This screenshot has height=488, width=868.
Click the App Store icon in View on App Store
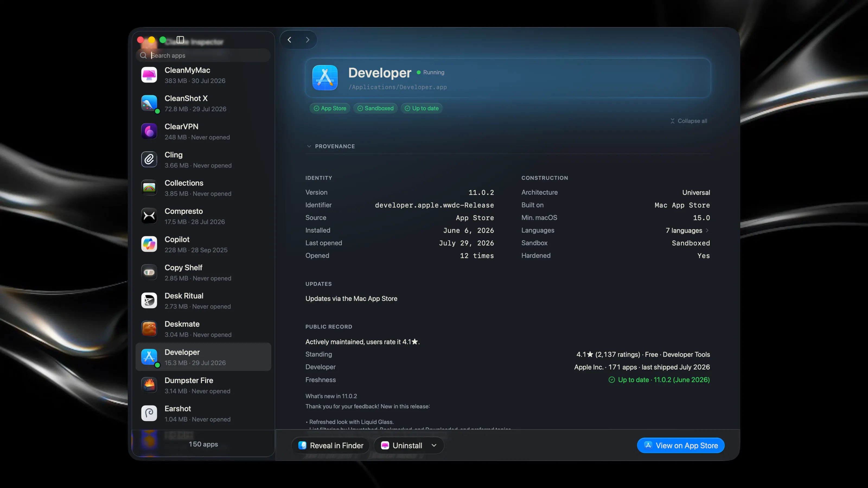click(648, 445)
